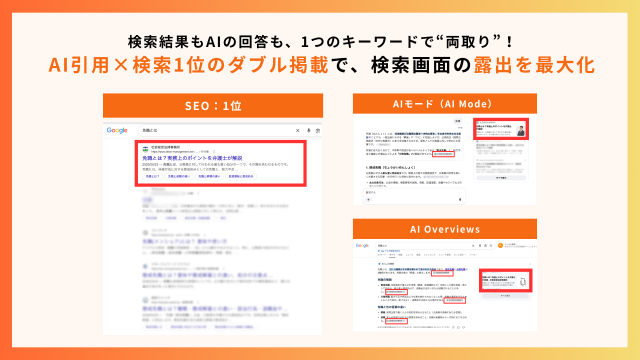Open the highlighted source card in the AI Overviews panel
This screenshot has width=640, height=360.
[x=506, y=280]
